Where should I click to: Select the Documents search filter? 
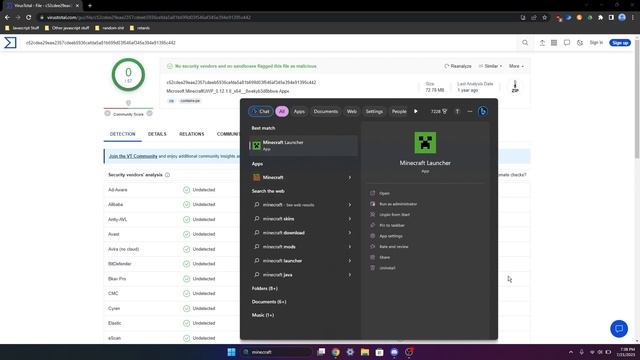(326, 111)
